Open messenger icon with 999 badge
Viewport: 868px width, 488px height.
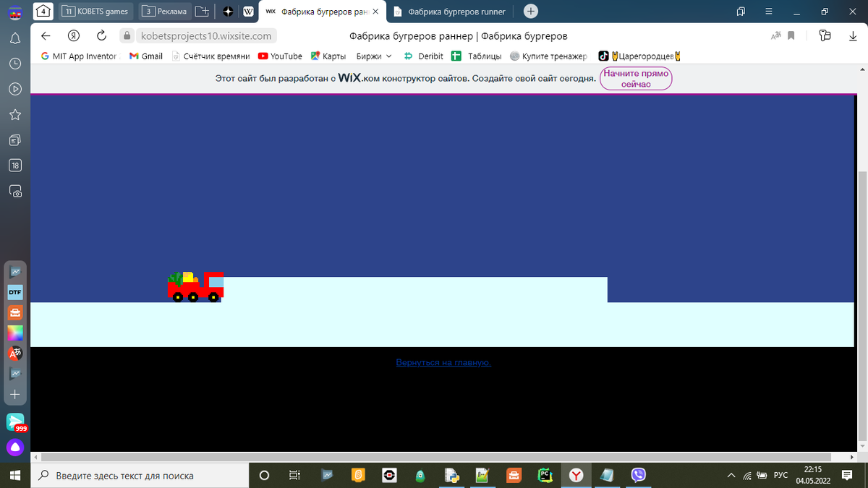15,422
